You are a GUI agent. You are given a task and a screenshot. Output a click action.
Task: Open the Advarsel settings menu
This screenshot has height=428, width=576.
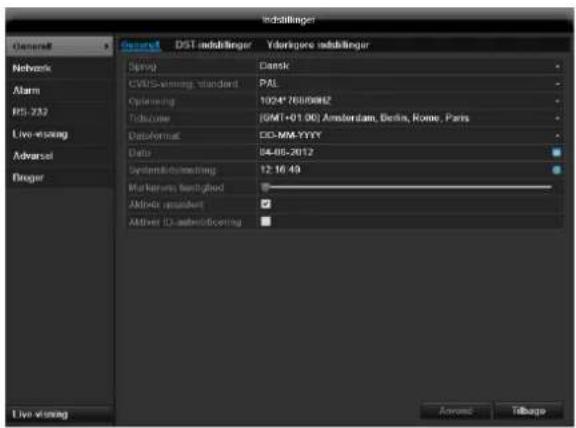coord(60,156)
